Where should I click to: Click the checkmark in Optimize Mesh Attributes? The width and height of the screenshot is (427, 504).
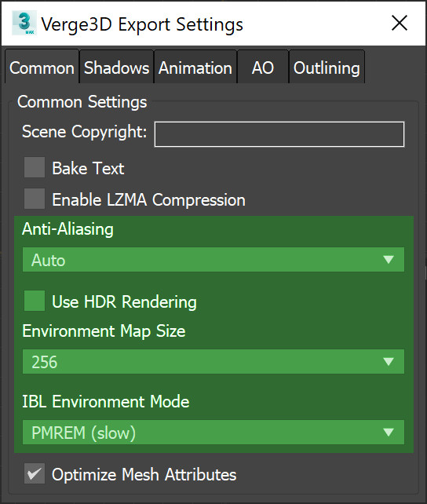coord(35,473)
